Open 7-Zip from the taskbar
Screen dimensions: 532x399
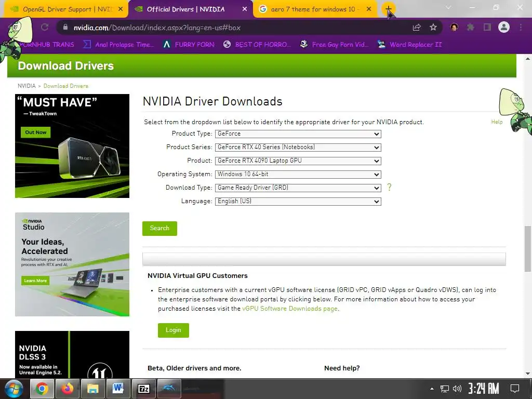click(144, 389)
